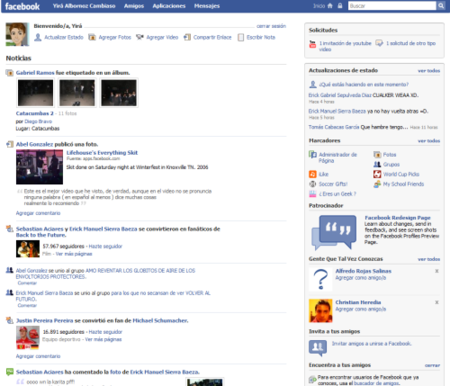450x386 pixels.
Task: Click the Fotos bookmark icon
Action: click(x=377, y=155)
